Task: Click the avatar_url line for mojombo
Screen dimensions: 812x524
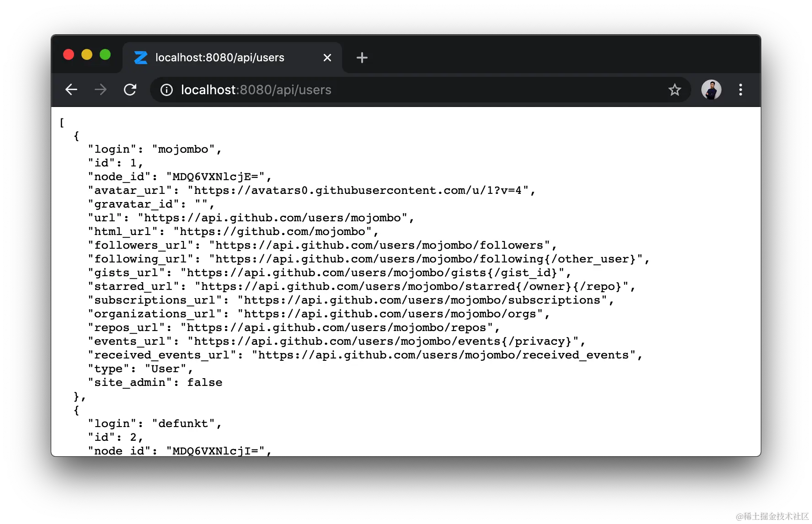Action: [x=312, y=191]
